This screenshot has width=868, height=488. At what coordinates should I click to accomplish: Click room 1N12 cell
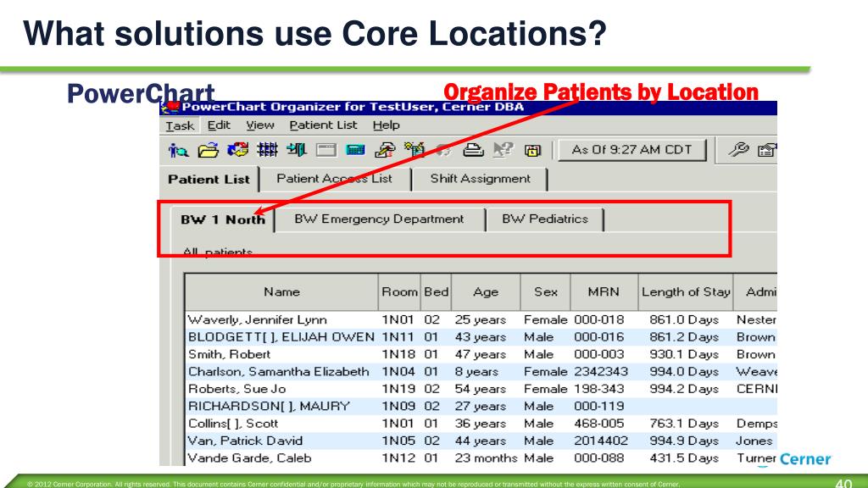click(x=398, y=458)
